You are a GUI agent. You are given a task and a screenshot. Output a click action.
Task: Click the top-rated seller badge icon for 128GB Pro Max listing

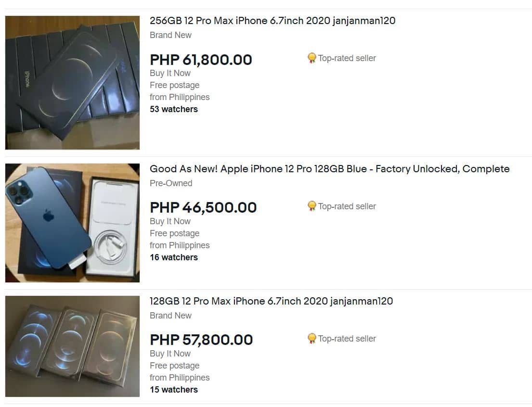tap(311, 339)
